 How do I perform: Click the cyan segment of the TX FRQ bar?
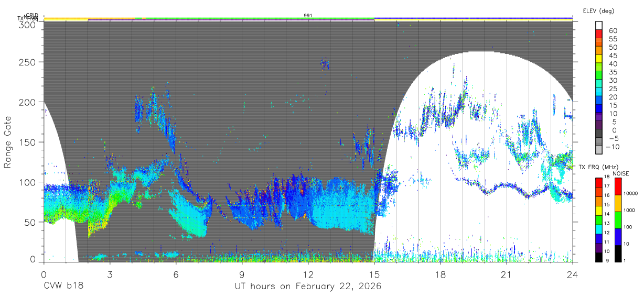pos(599,229)
